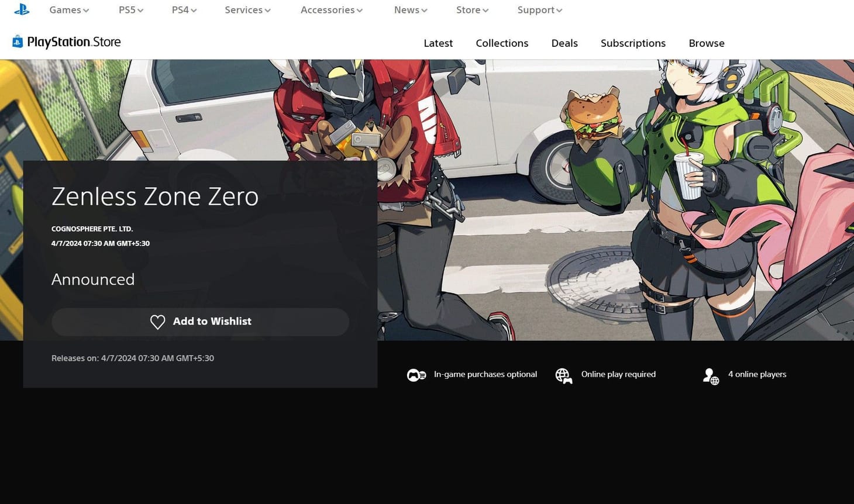Open the Subscriptions section

point(633,43)
